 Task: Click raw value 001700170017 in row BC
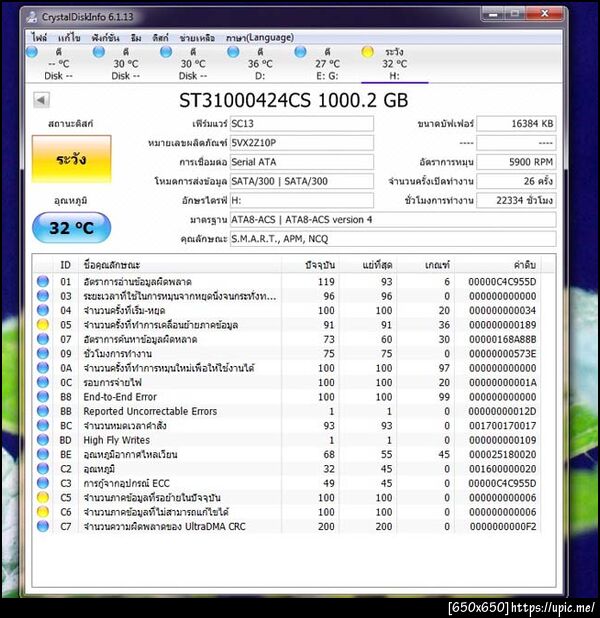pyautogui.click(x=502, y=426)
